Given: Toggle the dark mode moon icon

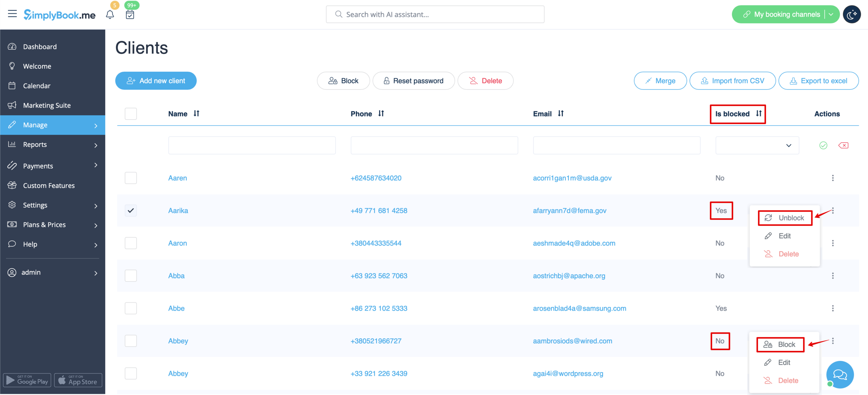Looking at the screenshot, I should 852,14.
